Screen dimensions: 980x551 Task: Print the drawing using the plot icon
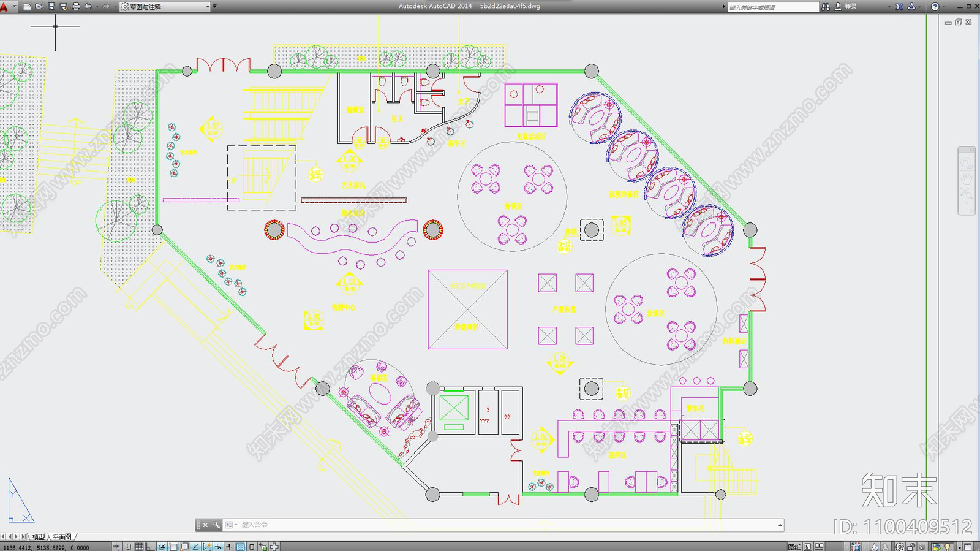(76, 6)
